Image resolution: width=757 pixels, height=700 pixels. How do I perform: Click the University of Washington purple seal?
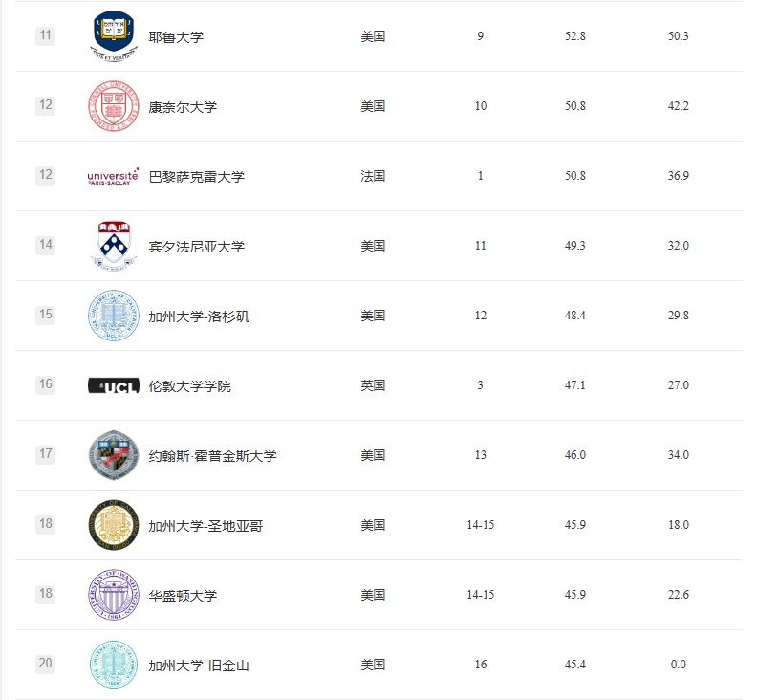113,595
